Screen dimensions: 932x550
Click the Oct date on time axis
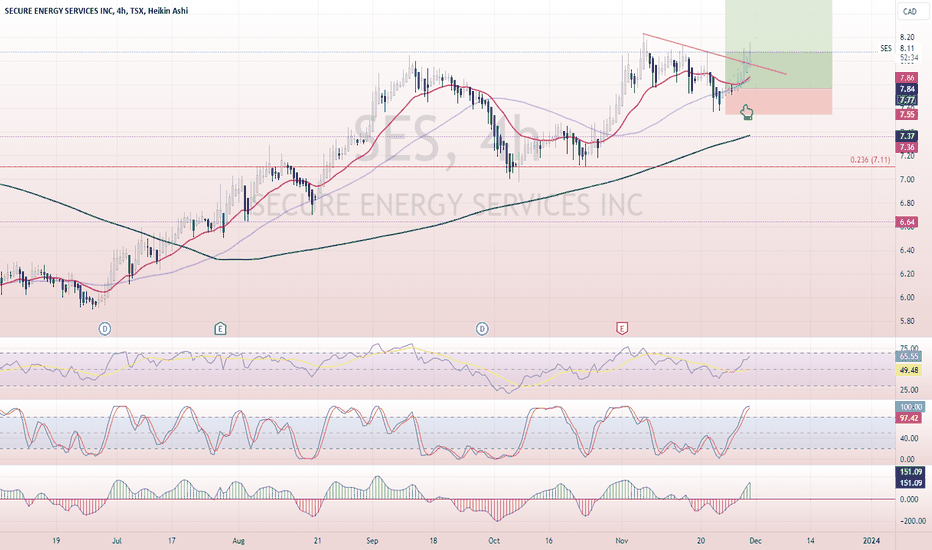[494, 541]
